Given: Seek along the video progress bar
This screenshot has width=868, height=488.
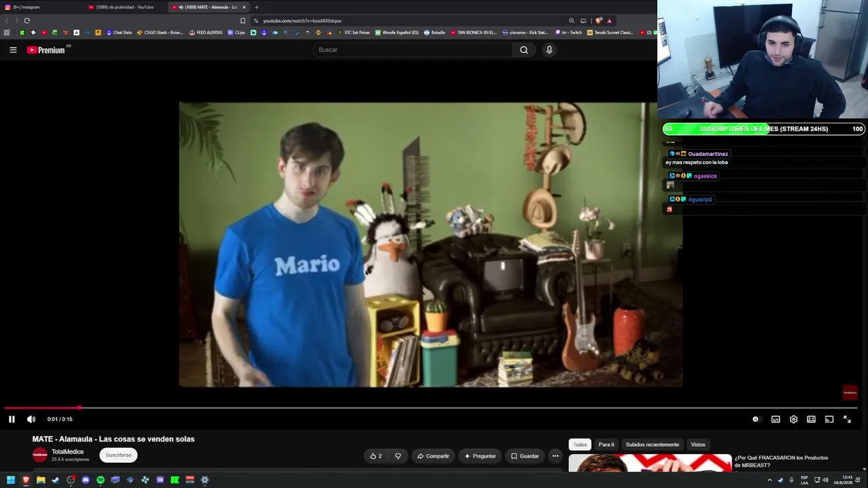Looking at the screenshot, I should tap(431, 408).
